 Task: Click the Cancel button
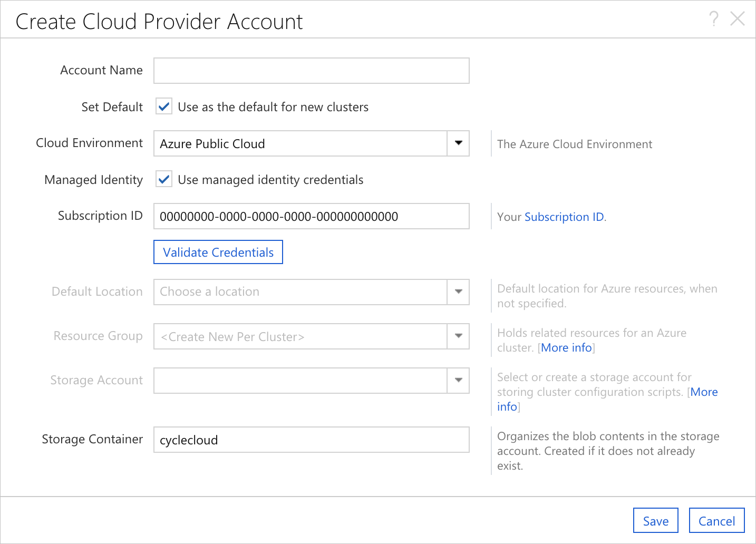pyautogui.click(x=716, y=520)
